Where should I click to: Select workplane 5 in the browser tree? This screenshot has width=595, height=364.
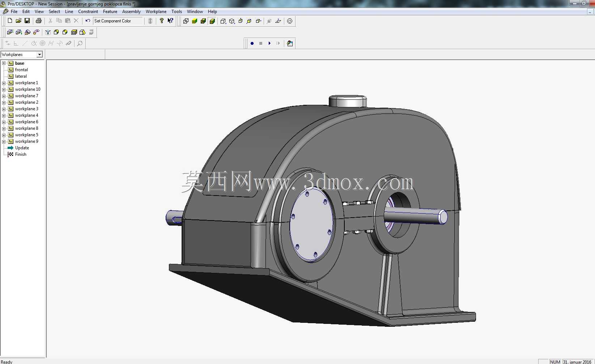26,135
